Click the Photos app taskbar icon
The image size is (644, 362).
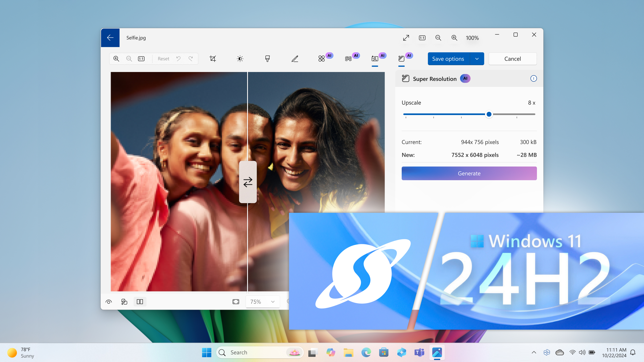pos(437,353)
